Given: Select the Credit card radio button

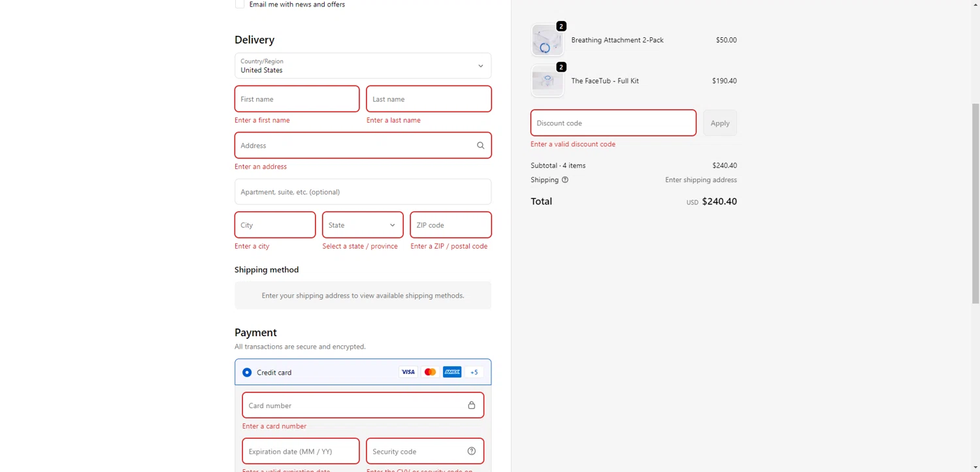Looking at the screenshot, I should tap(247, 372).
